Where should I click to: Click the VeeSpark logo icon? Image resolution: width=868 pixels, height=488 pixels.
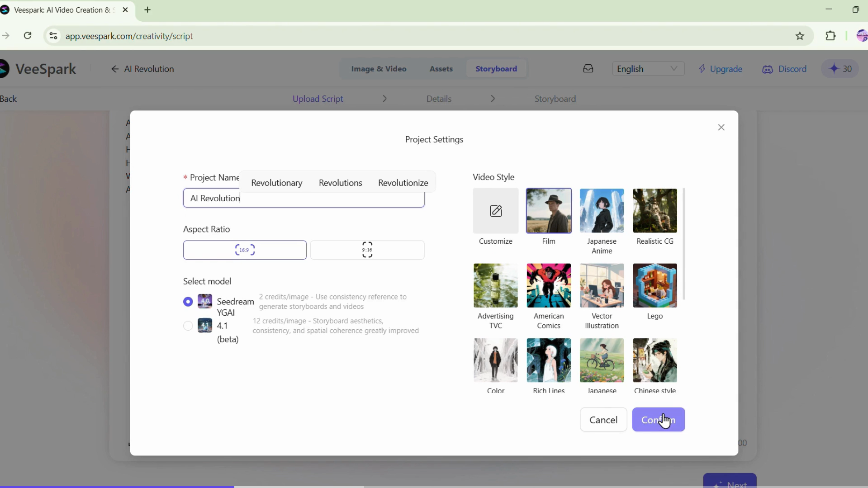(x=4, y=69)
